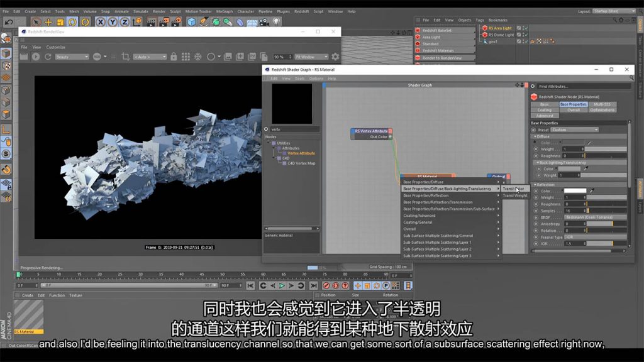Click the Render to RenderView button
Viewport: 644px width, 362px height.
tap(445, 58)
